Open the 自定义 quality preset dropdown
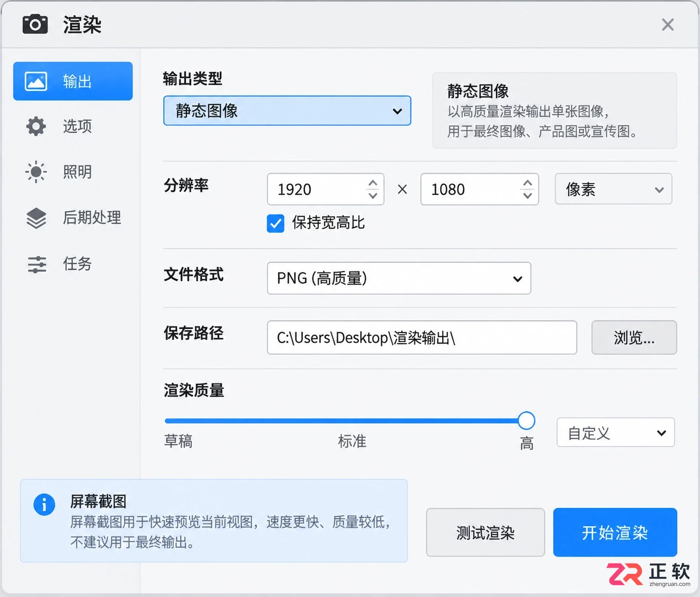 [x=615, y=432]
